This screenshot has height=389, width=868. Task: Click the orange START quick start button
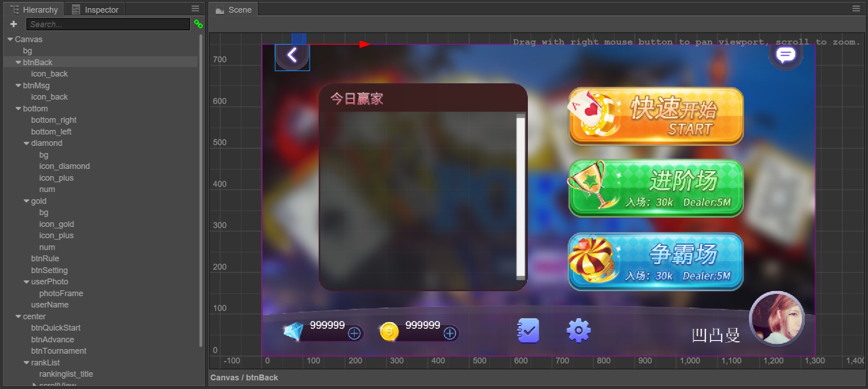point(656,116)
